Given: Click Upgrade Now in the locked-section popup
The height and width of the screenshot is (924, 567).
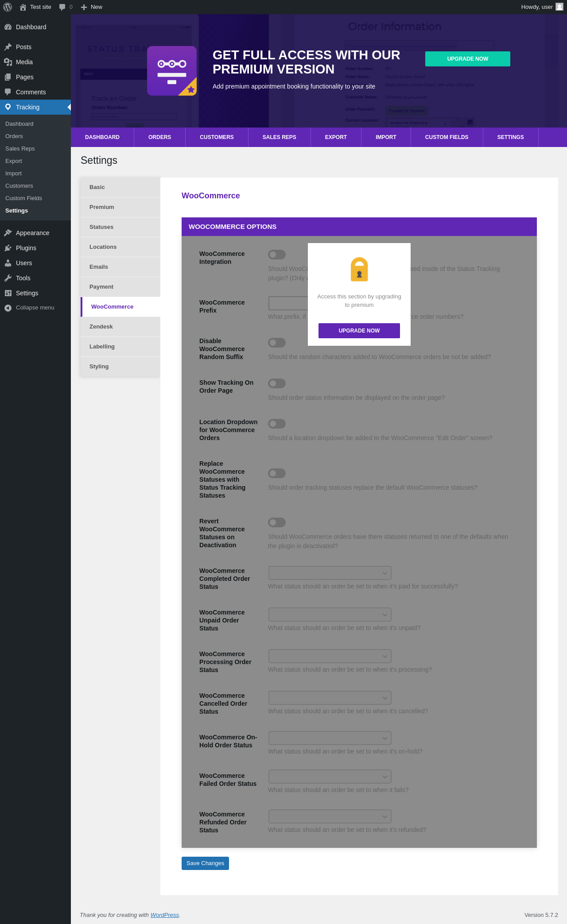Looking at the screenshot, I should pos(359,331).
